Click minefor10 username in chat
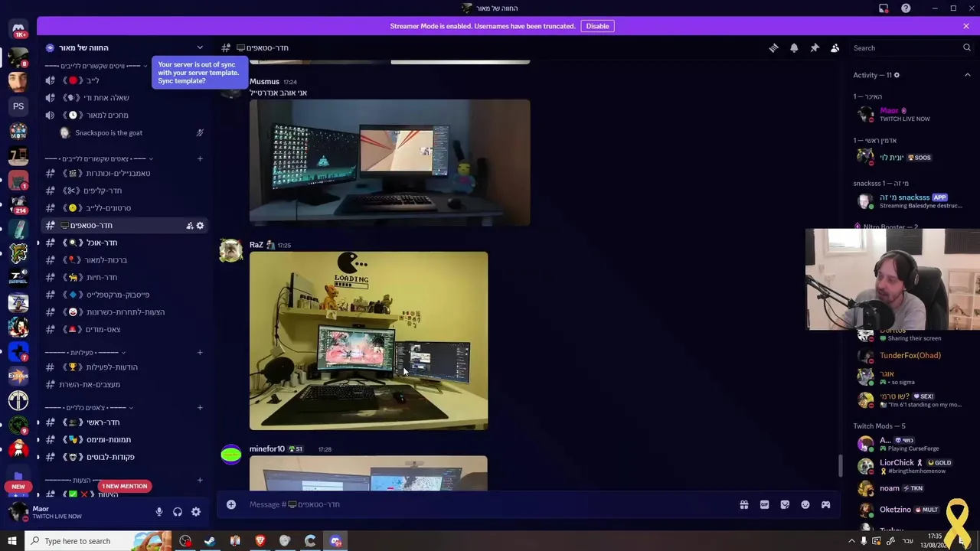 [x=267, y=449]
